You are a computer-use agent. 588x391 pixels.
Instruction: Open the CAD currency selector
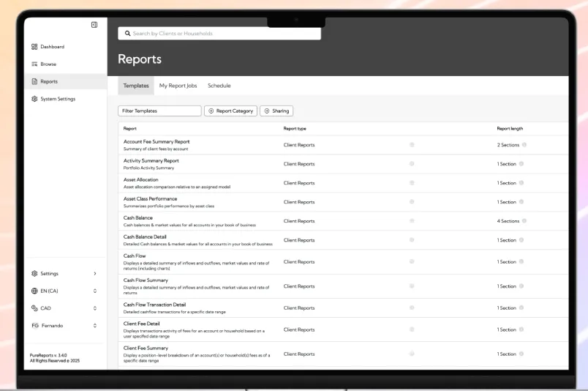(95, 308)
